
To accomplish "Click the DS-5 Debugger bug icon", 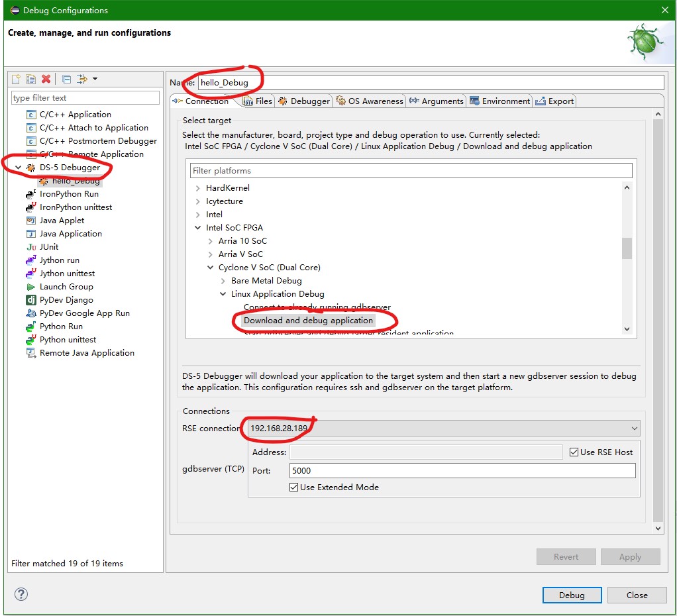I will click(x=31, y=168).
